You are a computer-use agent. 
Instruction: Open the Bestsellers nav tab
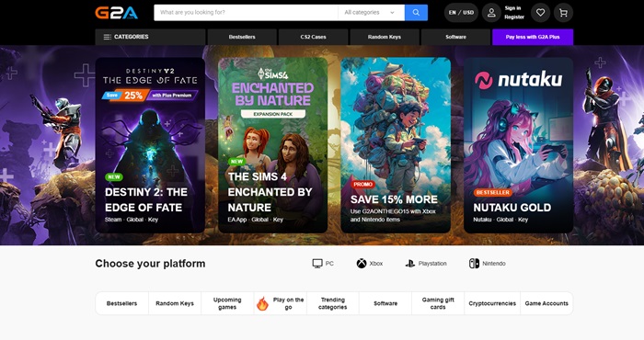[242, 37]
